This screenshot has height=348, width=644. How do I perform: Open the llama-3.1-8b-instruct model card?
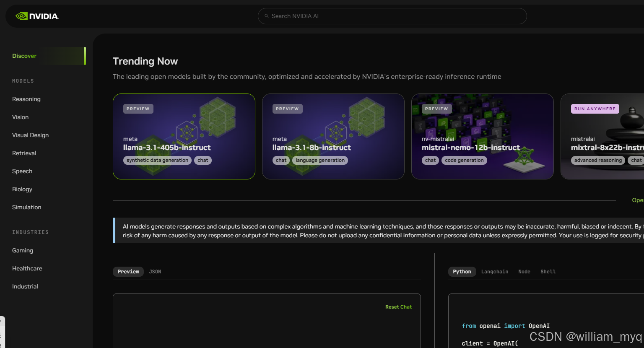[333, 136]
